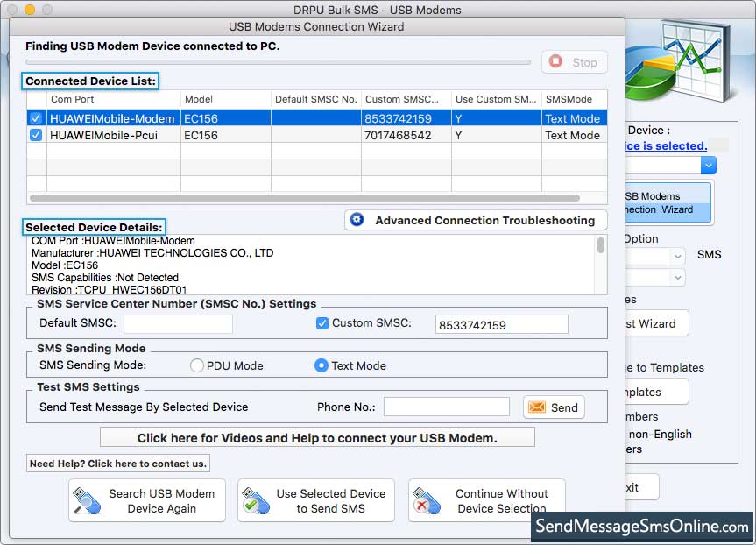Viewport: 756px width, 545px height.
Task: Click the SMSMode column header
Action: [x=575, y=99]
